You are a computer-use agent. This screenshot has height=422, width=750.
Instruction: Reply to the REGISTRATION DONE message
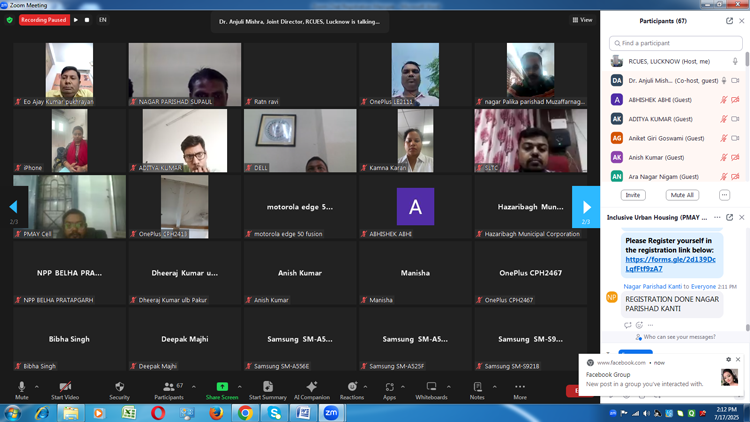628,325
